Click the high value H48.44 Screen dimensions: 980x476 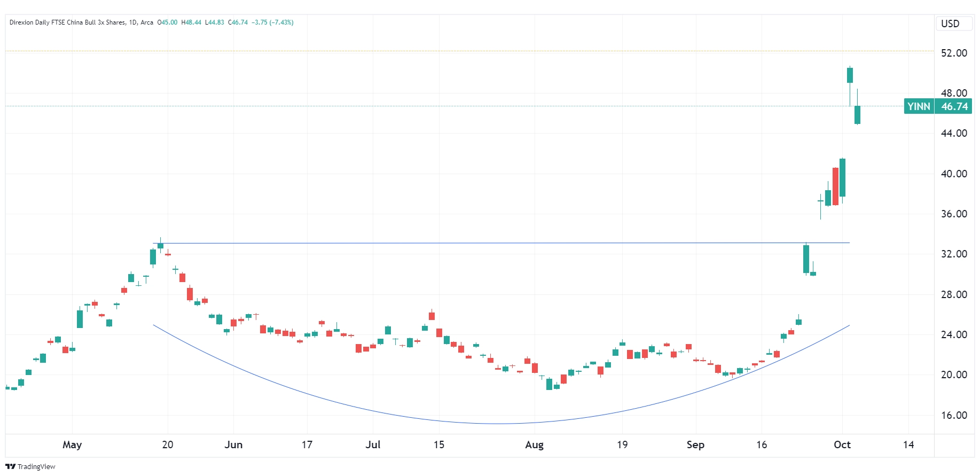pyautogui.click(x=191, y=22)
